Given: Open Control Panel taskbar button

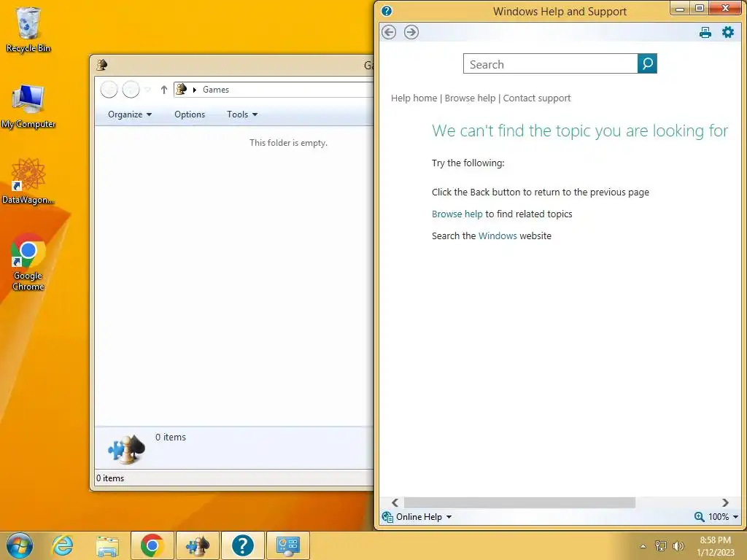Looking at the screenshot, I should click(x=287, y=545).
